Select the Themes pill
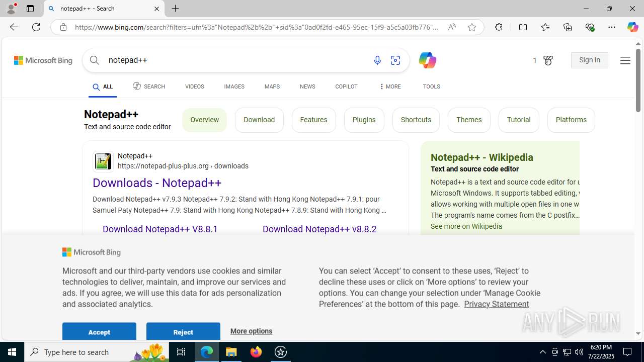 tap(469, 120)
